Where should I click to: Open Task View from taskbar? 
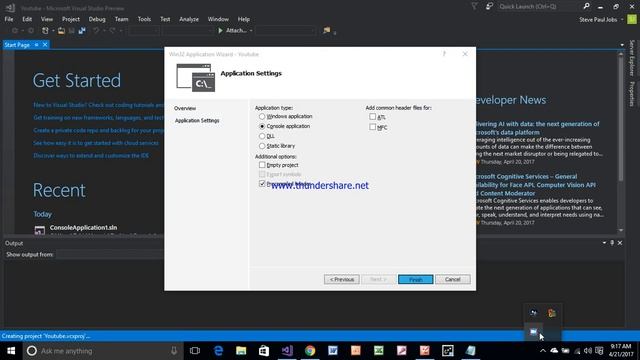click(x=195, y=351)
